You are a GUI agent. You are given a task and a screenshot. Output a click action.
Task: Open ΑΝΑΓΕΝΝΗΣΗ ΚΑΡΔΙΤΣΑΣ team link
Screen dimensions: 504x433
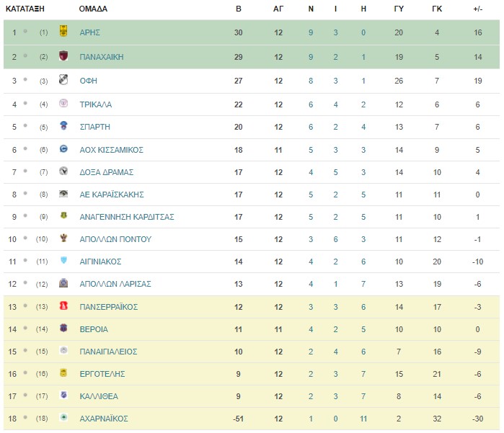point(127,217)
